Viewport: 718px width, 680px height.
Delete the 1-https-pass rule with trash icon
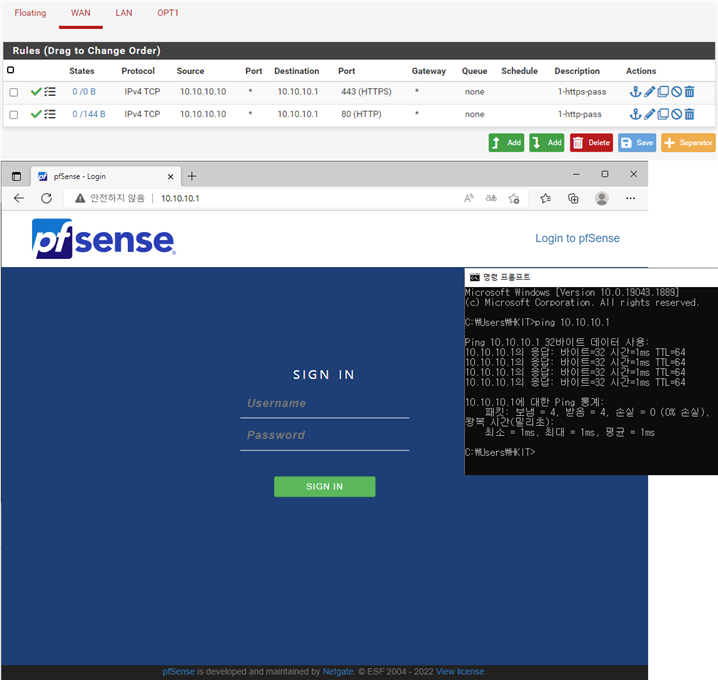pos(689,92)
